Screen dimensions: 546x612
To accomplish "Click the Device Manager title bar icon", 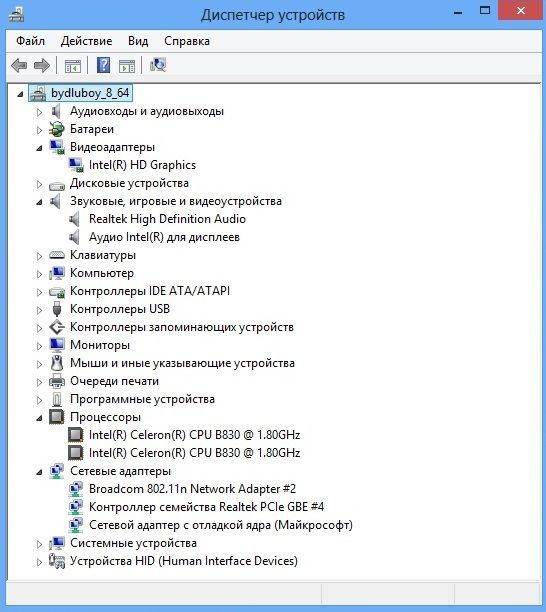I will 16,14.
